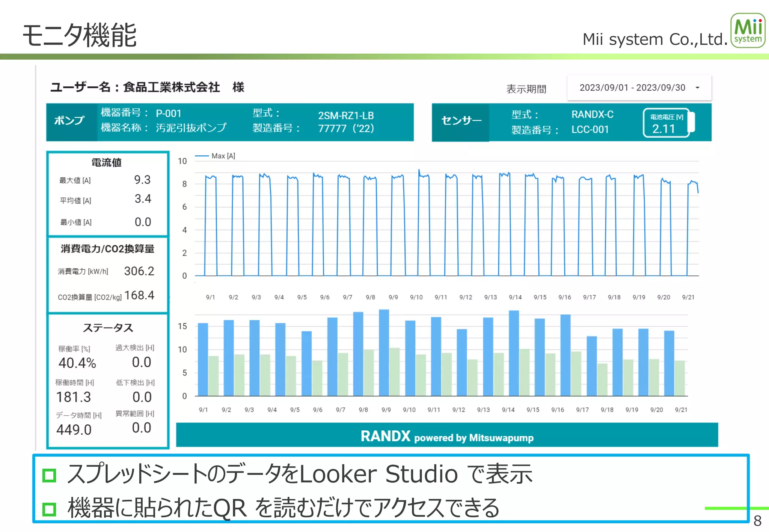Click the pump name 汚泥引抜ポンプ
This screenshot has width=769, height=532.
(x=191, y=128)
